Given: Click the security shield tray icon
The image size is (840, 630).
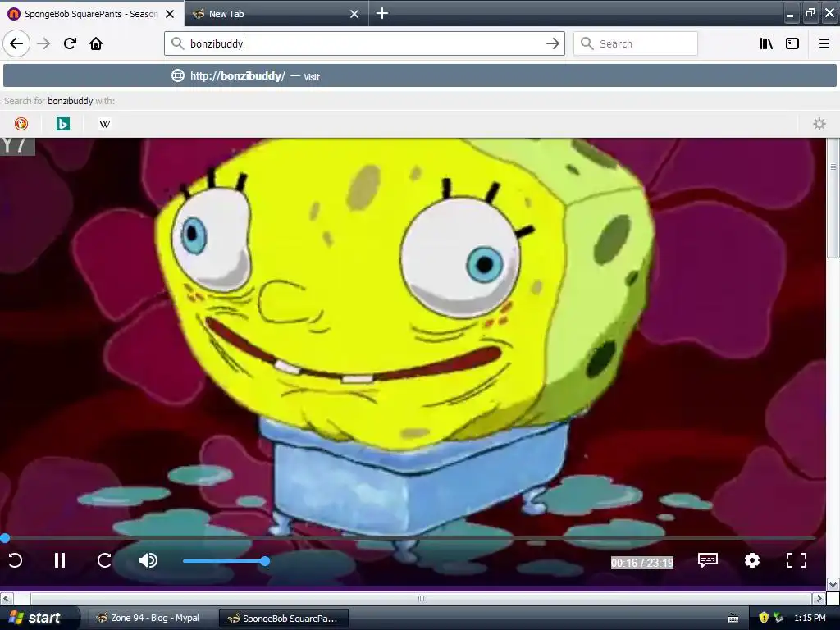Looking at the screenshot, I should (764, 619).
